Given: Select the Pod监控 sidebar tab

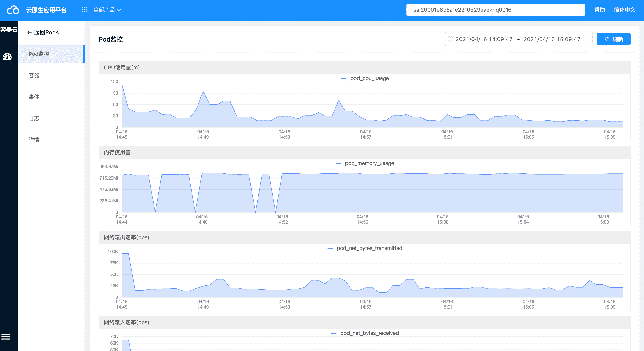Looking at the screenshot, I should pos(51,54).
